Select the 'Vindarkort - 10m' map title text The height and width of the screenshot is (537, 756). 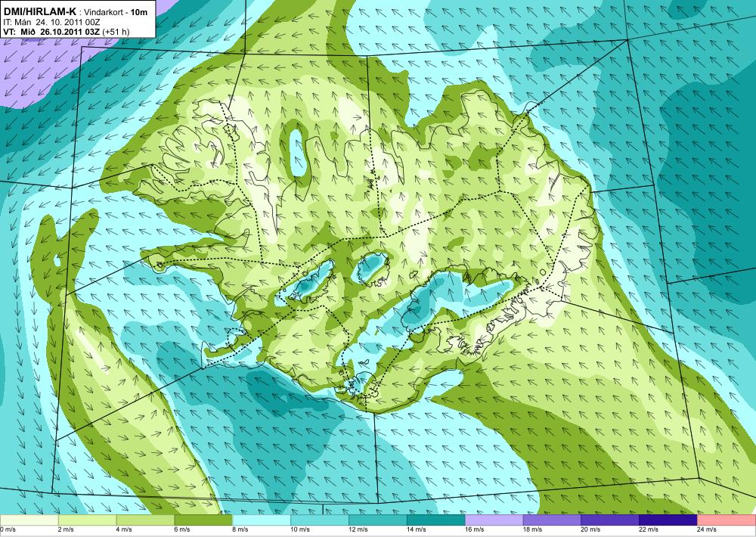pyautogui.click(x=116, y=13)
